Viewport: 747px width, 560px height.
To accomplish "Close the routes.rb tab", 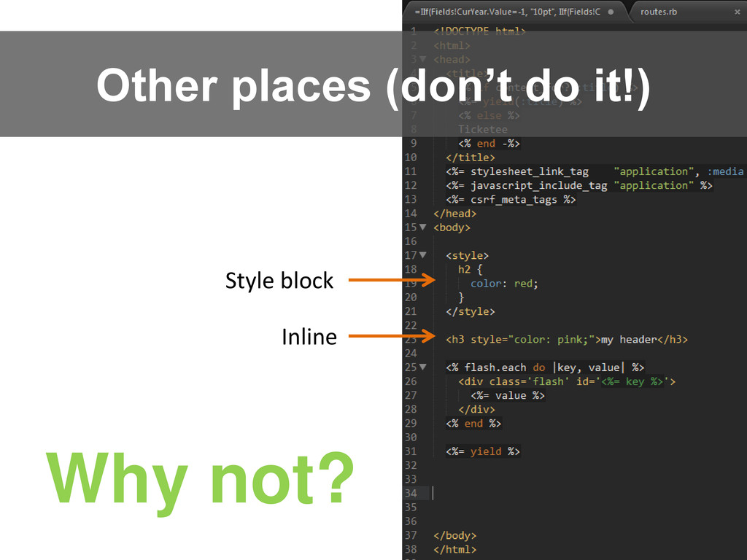I will (738, 12).
